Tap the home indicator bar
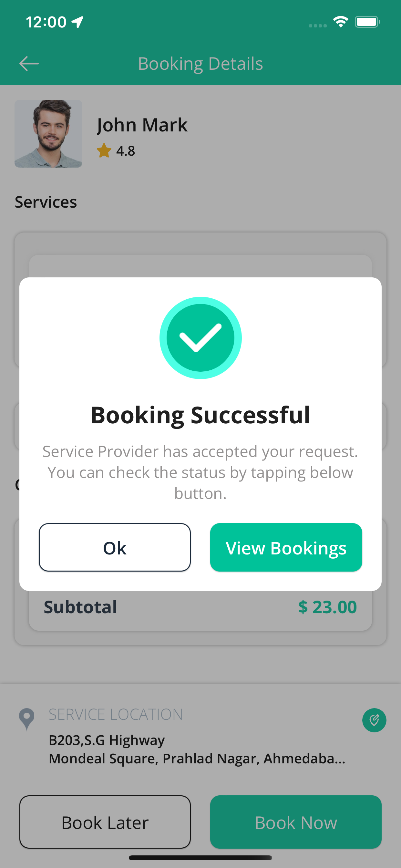This screenshot has height=868, width=401. [x=200, y=858]
